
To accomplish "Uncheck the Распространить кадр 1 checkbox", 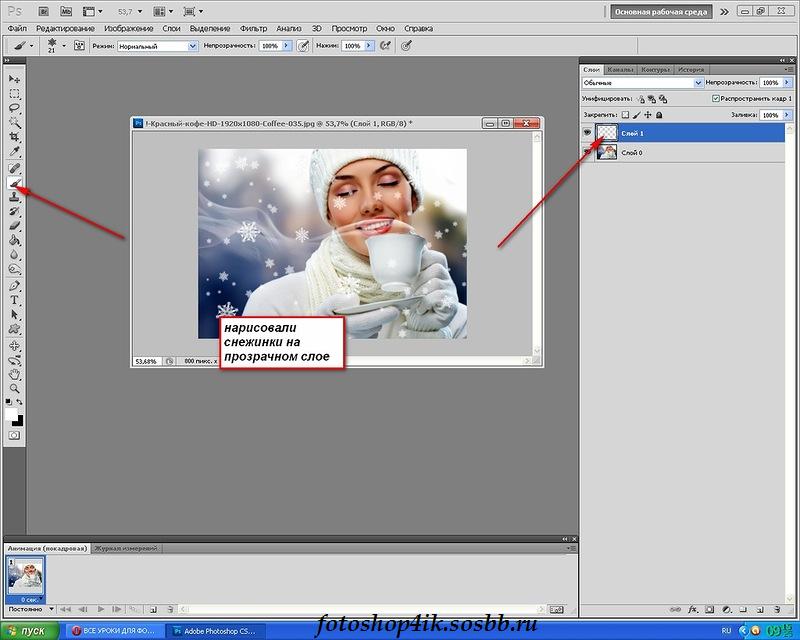I will click(715, 99).
